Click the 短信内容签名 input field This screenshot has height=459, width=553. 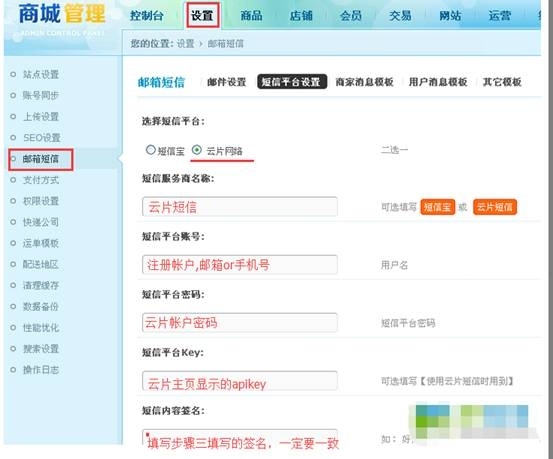[240, 439]
